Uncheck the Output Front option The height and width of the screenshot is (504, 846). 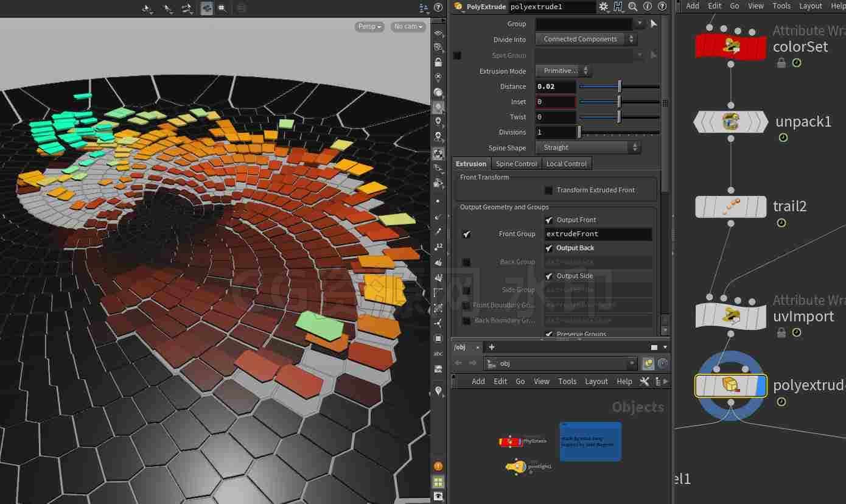pyautogui.click(x=549, y=220)
